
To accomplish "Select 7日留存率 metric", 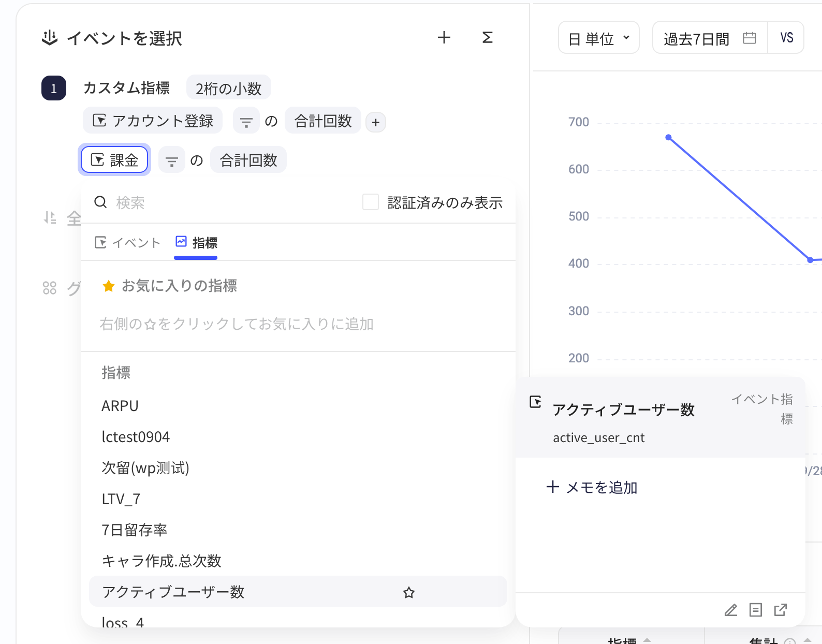I will coord(298,530).
